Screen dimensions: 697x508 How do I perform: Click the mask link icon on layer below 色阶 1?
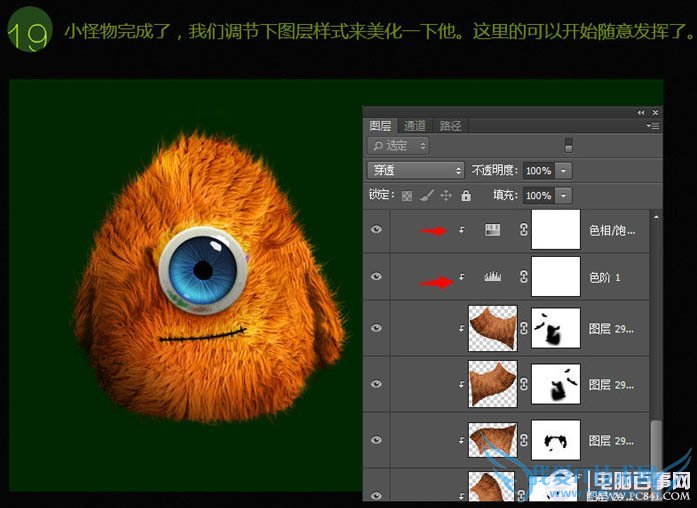[524, 328]
